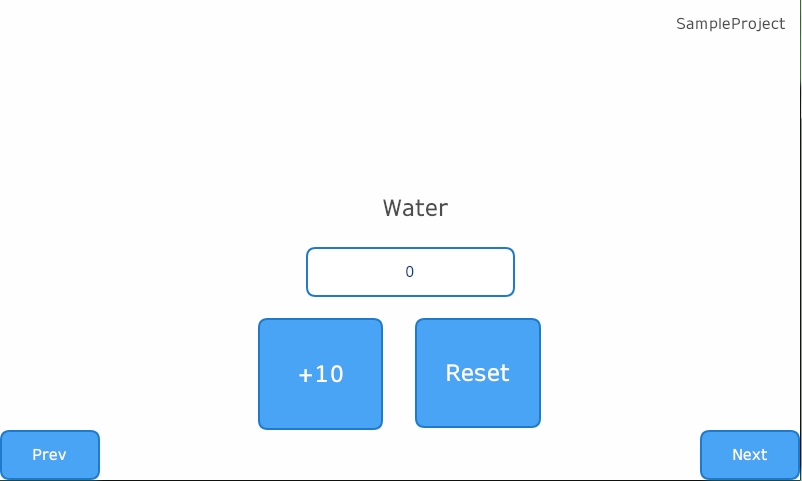The image size is (802, 481).
Task: Open the next screen via Next
Action: point(749,455)
